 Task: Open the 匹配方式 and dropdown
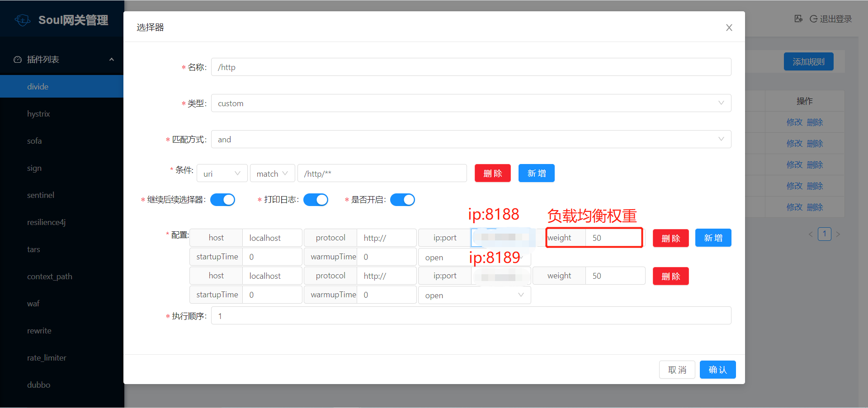[471, 139]
